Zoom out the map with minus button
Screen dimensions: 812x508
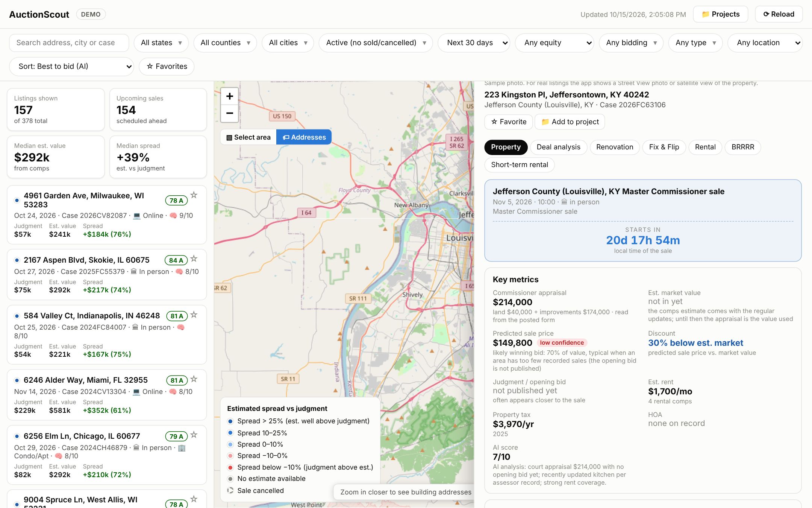click(x=230, y=113)
